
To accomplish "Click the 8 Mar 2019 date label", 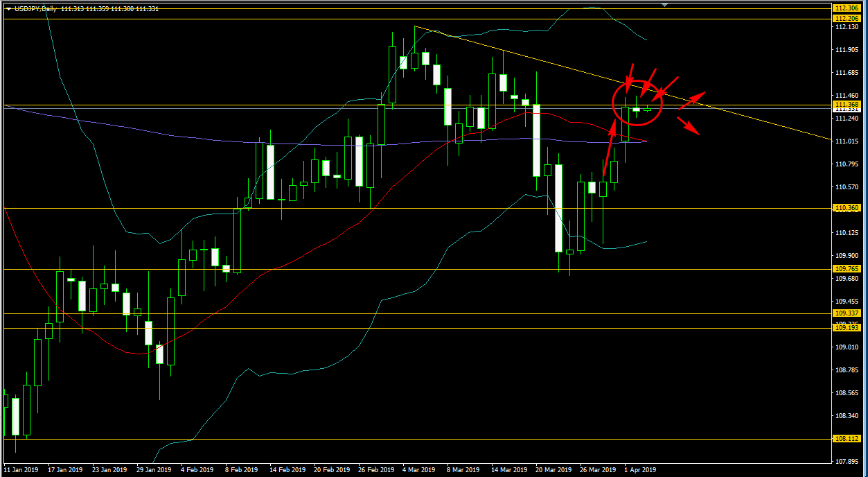I will [463, 470].
